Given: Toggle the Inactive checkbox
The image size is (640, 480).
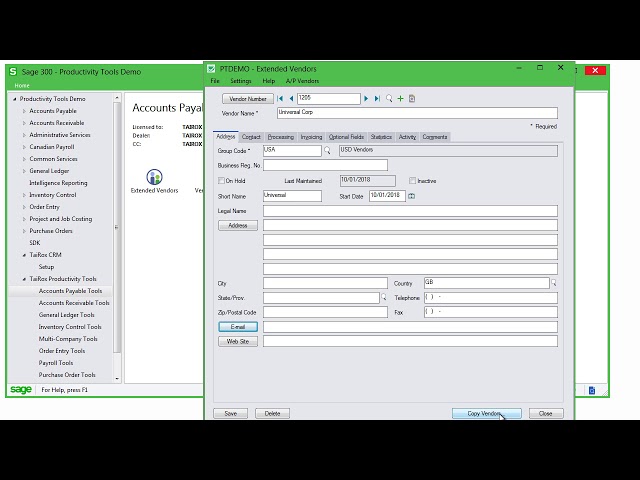Looking at the screenshot, I should click(413, 180).
